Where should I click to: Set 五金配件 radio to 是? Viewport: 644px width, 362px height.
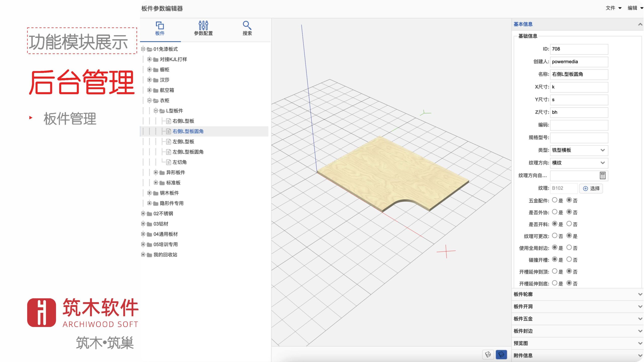coord(554,200)
